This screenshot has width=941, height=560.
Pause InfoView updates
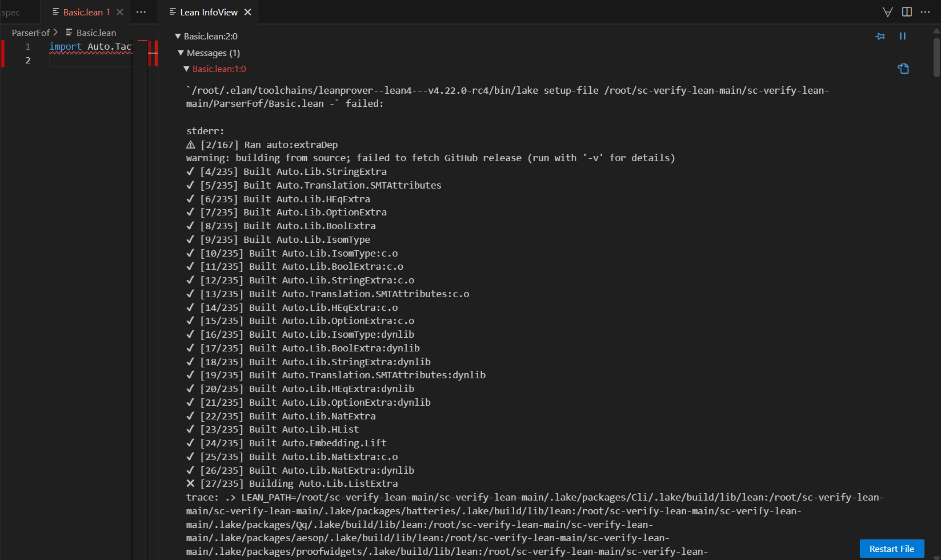903,37
